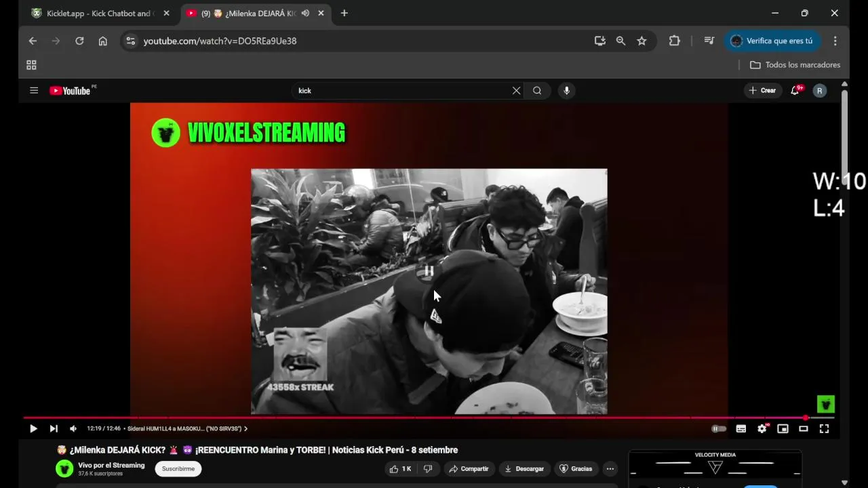Viewport: 868px width, 488px height.
Task: Go to the browser home page
Action: [102, 41]
